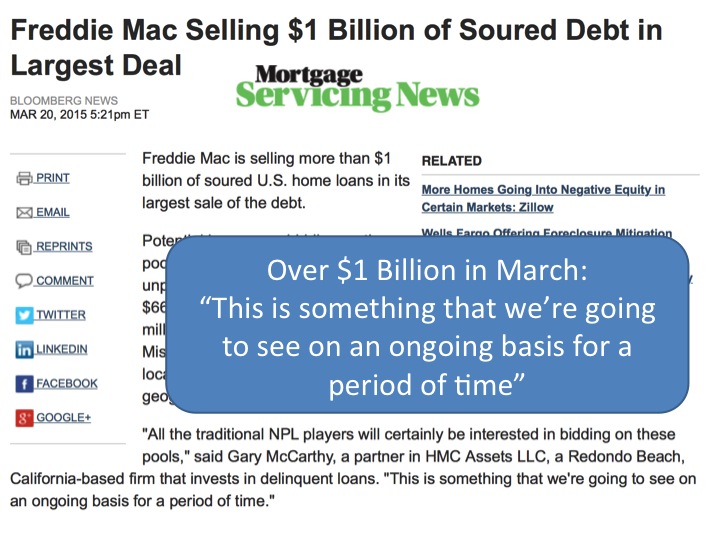Open Wells Fargo Offering Foreclosure Mitigation link
Screen dimensions: 720x540
point(546,232)
